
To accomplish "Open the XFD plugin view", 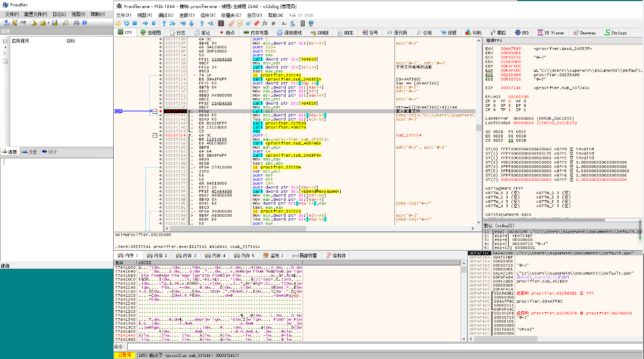I will point(521,33).
